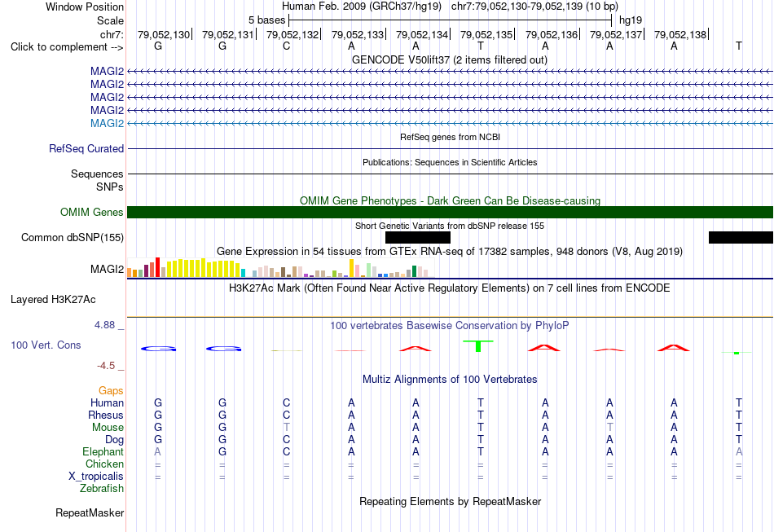Click position label 79,052,134
The width and height of the screenshot is (774, 532).
point(422,34)
